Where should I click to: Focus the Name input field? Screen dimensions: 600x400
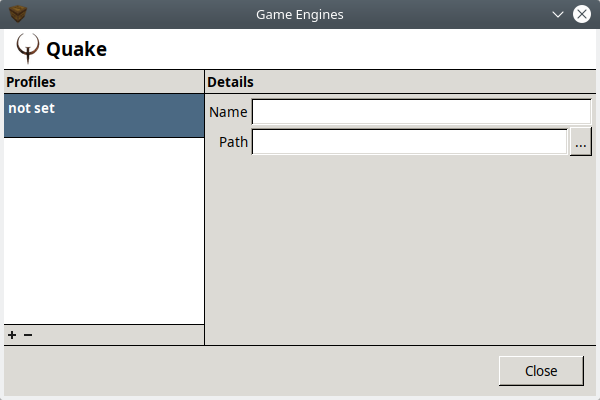[421, 112]
